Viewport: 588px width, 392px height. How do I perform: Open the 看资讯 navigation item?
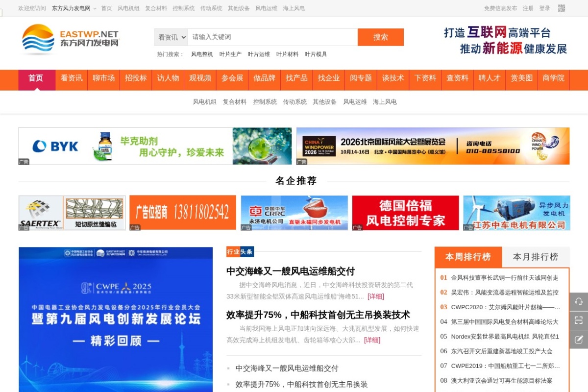point(72,78)
